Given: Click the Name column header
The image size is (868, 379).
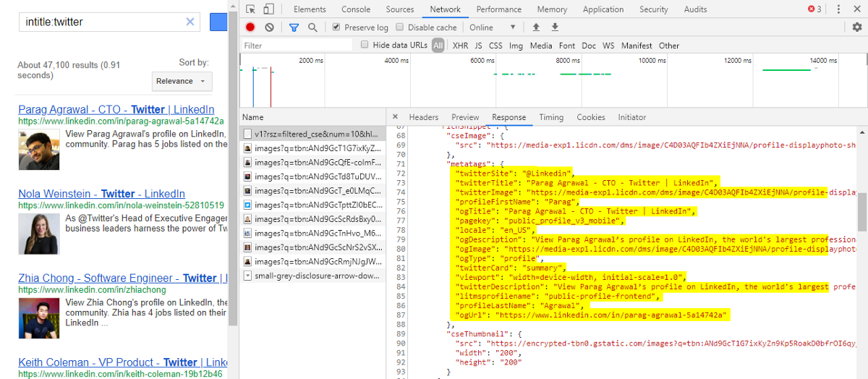Looking at the screenshot, I should [312, 117].
